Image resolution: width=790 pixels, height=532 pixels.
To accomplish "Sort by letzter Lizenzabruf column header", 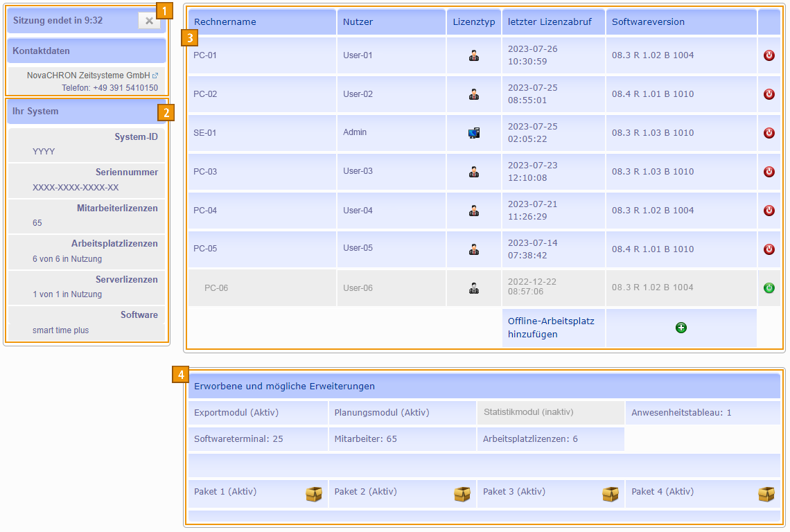I will point(550,22).
